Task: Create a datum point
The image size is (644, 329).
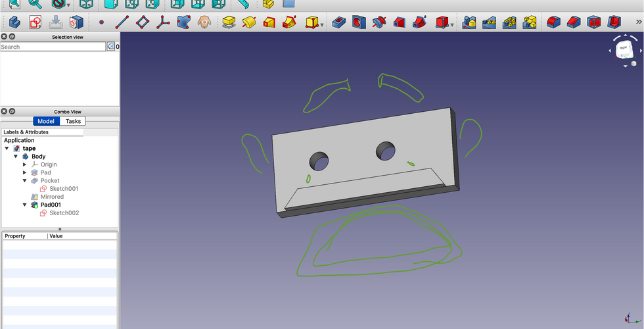Action: pos(101,22)
